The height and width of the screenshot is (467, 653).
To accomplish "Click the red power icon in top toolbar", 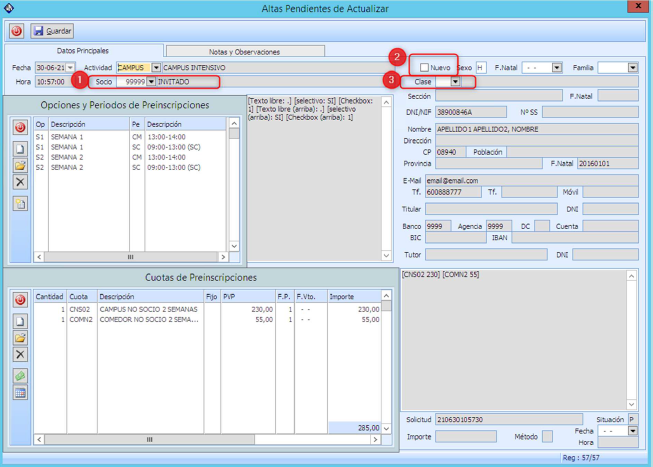I will (x=16, y=31).
